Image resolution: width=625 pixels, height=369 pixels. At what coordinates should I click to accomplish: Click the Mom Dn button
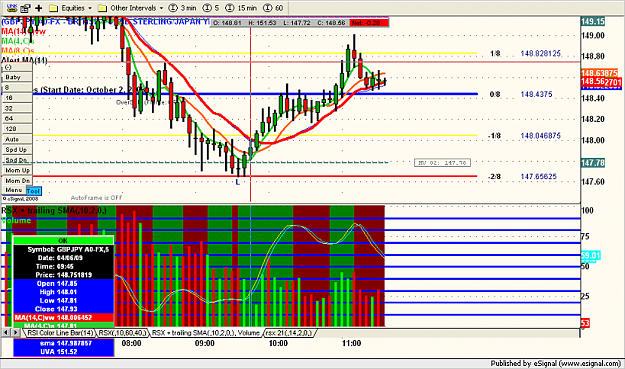tap(17, 181)
